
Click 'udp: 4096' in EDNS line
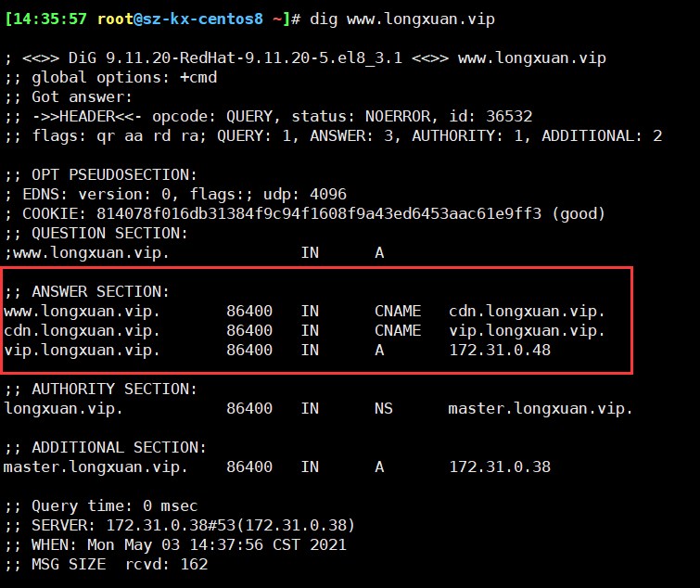click(x=305, y=195)
